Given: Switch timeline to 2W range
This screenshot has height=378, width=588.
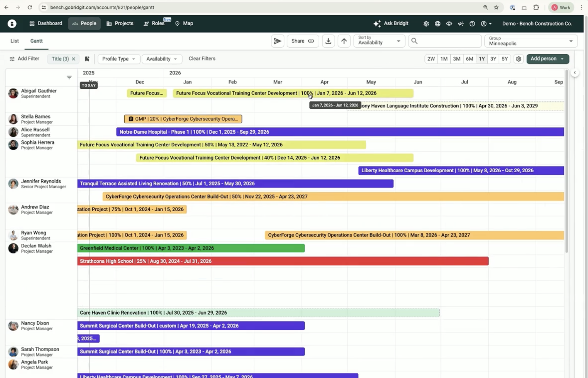Looking at the screenshot, I should [431, 59].
